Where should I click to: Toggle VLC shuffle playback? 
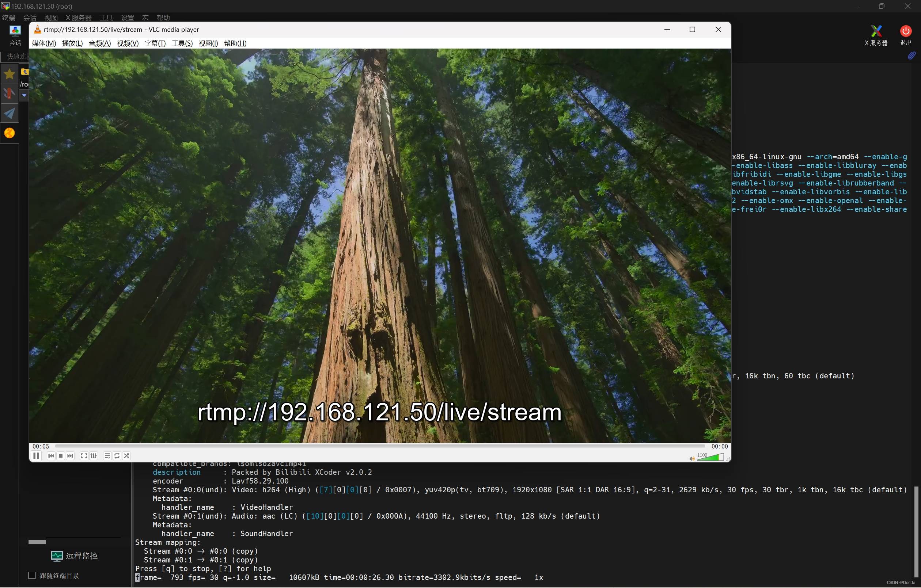(126, 456)
